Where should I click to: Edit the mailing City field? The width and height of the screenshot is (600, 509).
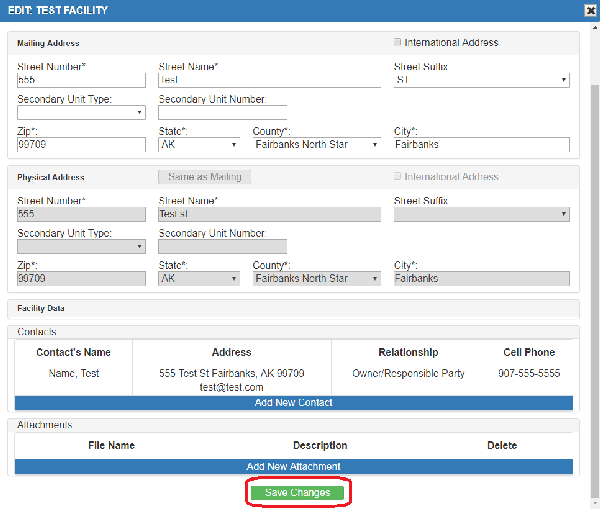(x=481, y=145)
